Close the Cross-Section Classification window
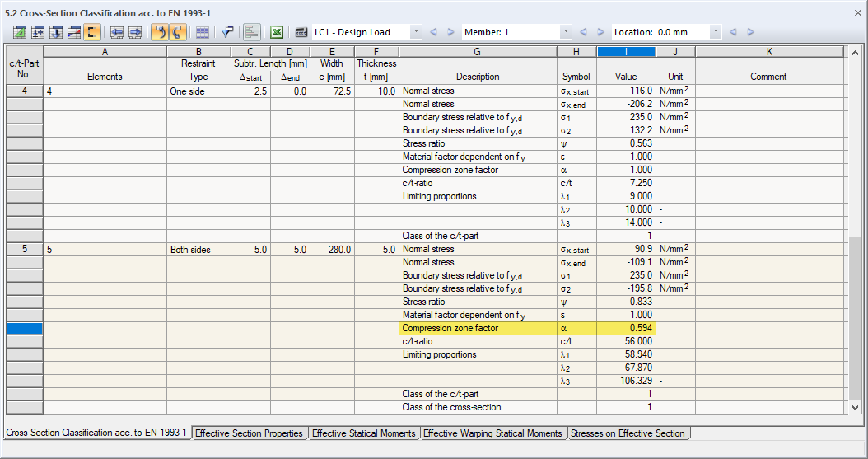868x459 pixels. [x=857, y=12]
